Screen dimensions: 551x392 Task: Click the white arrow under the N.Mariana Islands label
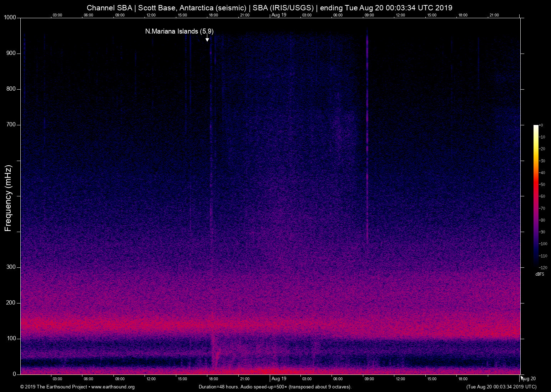207,38
